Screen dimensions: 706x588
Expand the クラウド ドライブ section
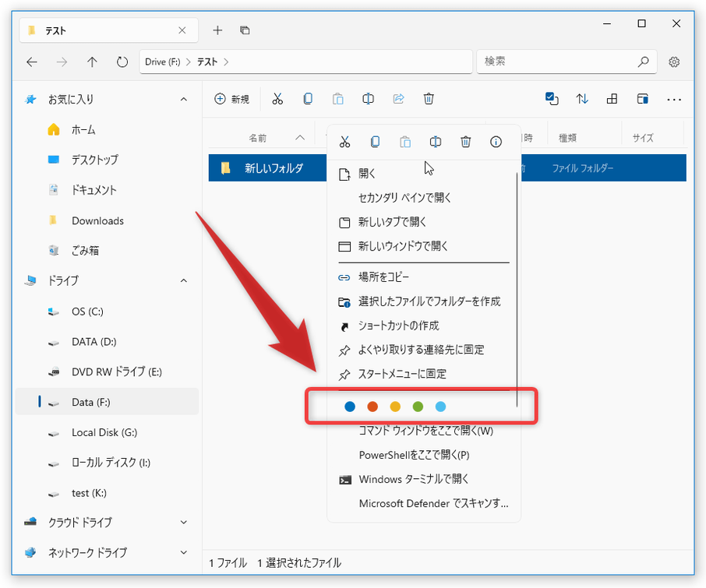[184, 523]
